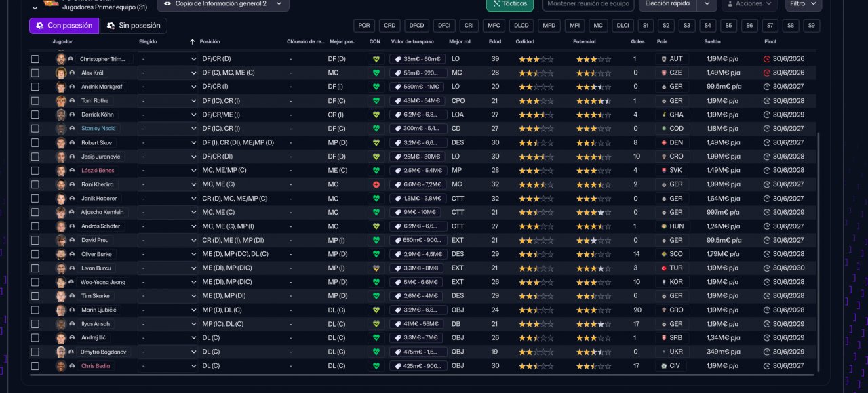Open the Filtro dropdown
868x393 pixels.
[x=803, y=4]
